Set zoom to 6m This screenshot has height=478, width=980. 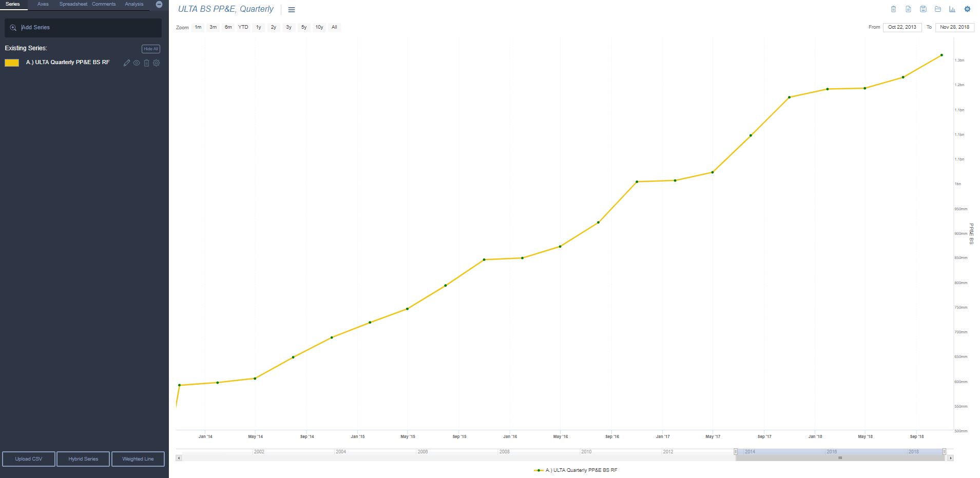pyautogui.click(x=228, y=27)
